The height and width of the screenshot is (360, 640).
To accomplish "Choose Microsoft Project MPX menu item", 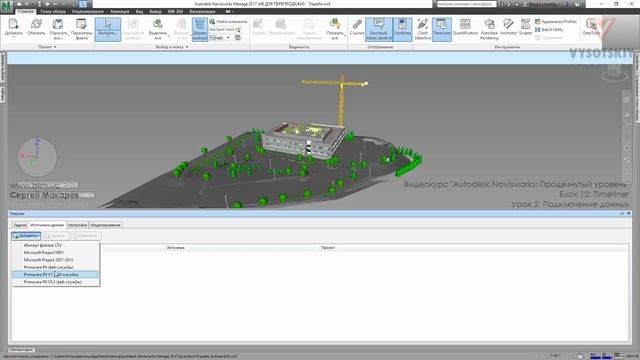I will [x=56, y=253].
